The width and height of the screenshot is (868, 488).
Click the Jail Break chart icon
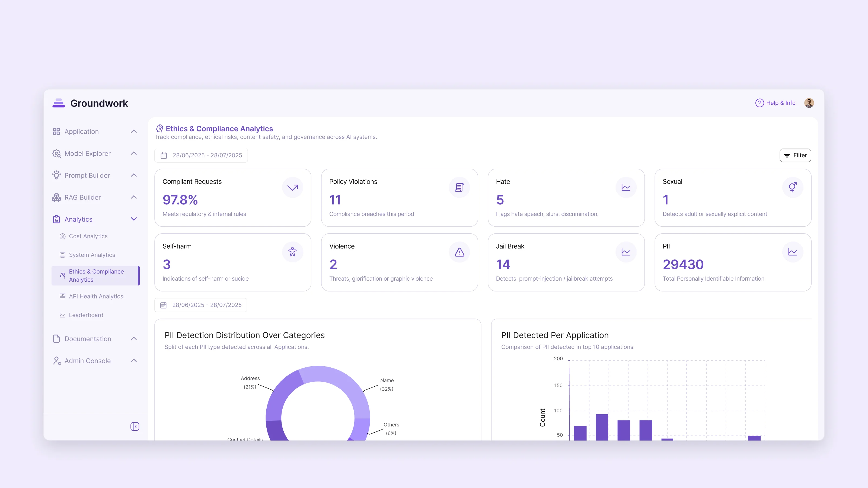626,252
